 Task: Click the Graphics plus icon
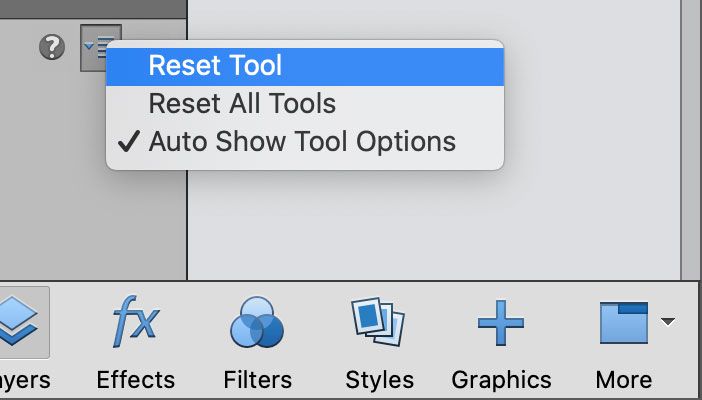[501, 324]
